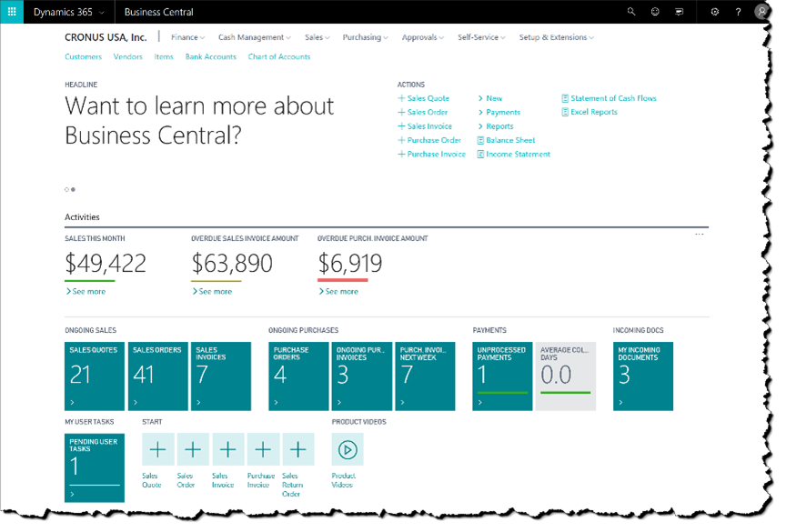
Task: See more under Overdue Purch. Invoice Amount
Action: (338, 292)
